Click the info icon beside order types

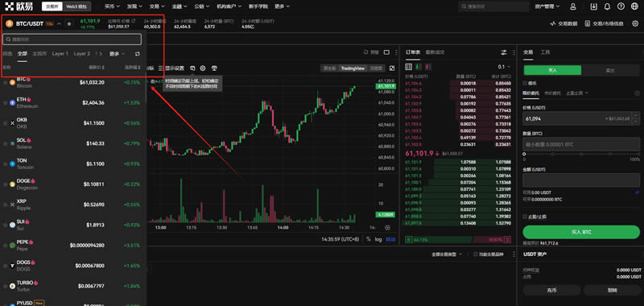pos(638,93)
